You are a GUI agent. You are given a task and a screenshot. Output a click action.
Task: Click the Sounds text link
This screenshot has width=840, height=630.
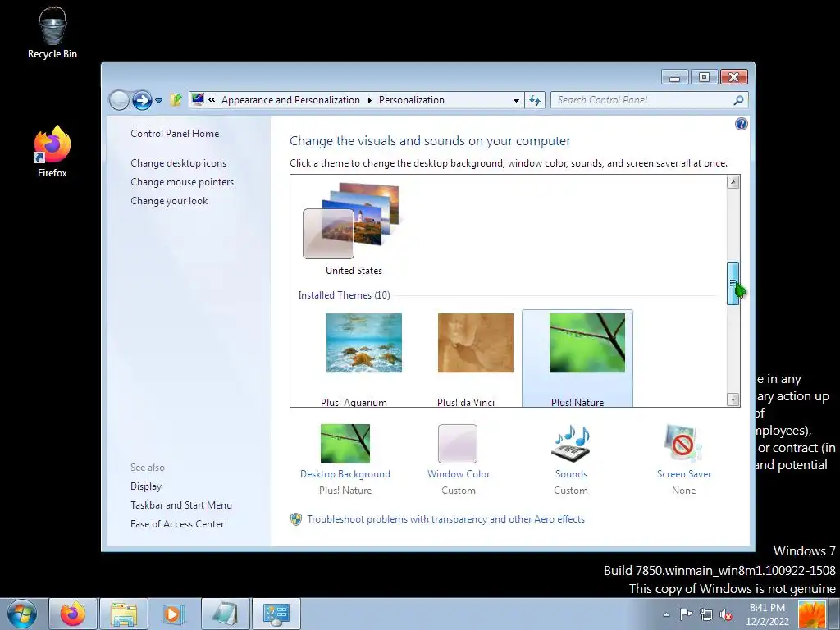click(571, 474)
